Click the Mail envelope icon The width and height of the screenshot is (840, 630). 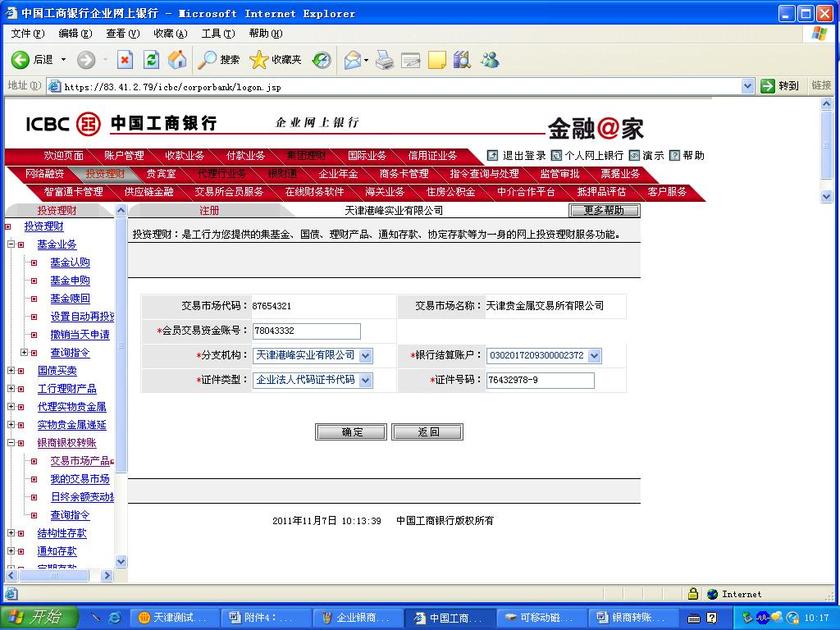[353, 59]
